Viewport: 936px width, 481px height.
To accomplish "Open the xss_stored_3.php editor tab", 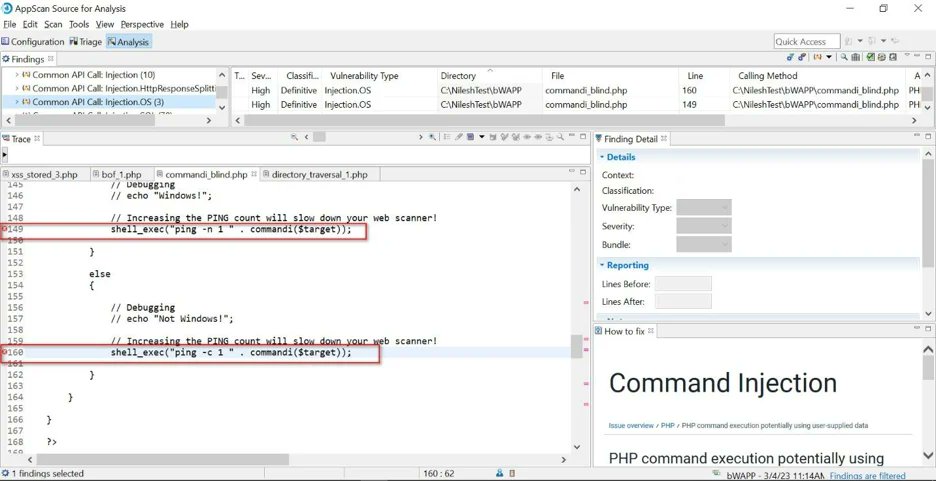I will [45, 175].
